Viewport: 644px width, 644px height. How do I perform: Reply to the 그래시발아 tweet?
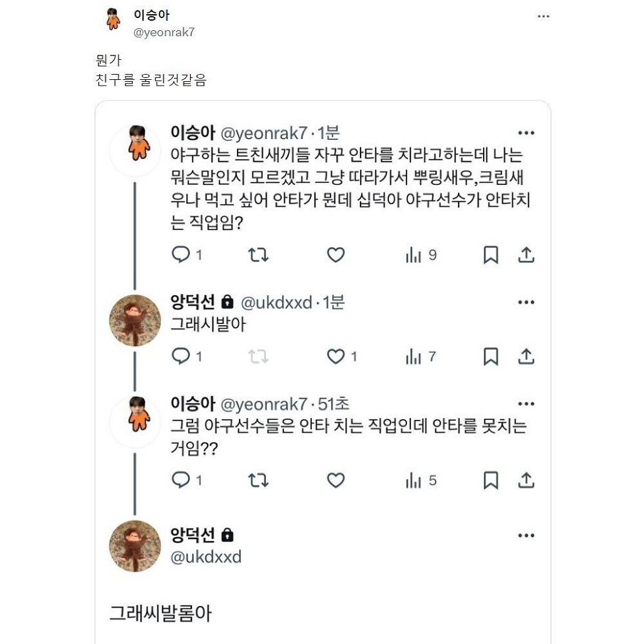click(180, 356)
